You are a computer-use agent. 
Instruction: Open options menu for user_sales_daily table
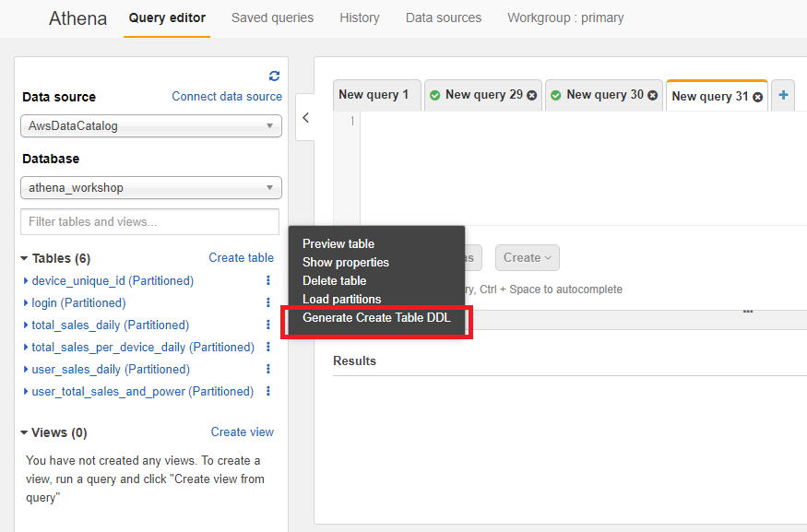[x=268, y=369]
